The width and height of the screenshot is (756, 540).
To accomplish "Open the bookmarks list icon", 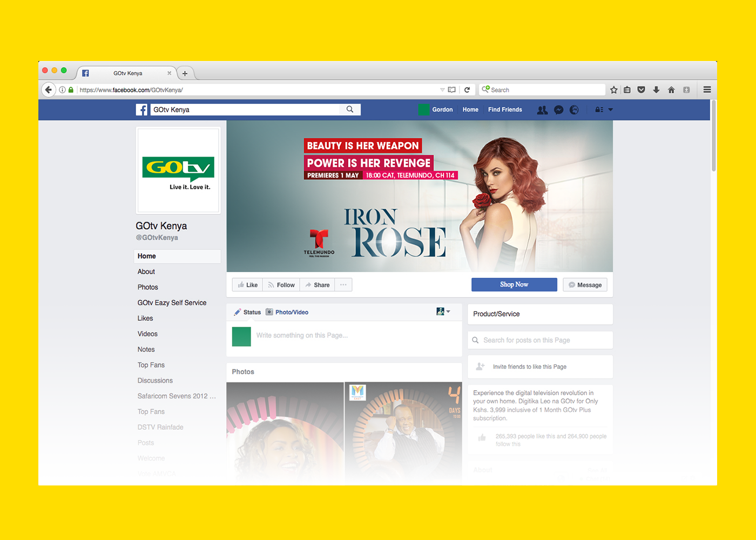I will (x=627, y=90).
